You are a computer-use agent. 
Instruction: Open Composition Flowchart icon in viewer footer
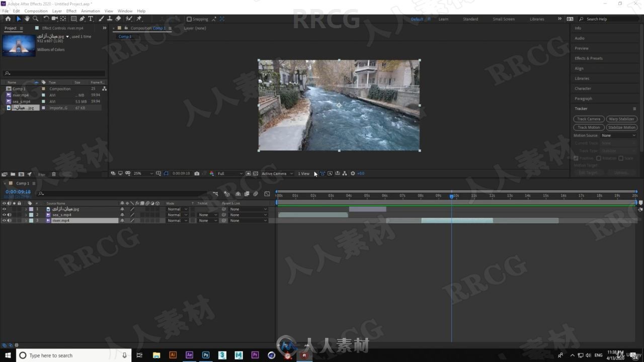coord(345,173)
